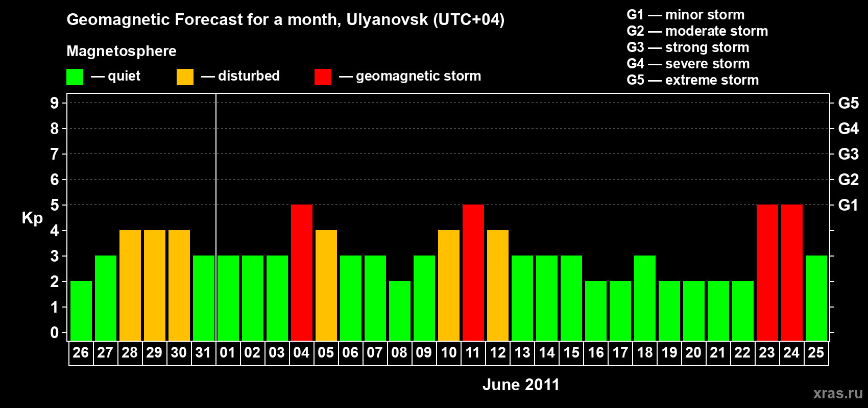This screenshot has width=868, height=408.
Task: Click the Magnetosphere heading
Action: (x=122, y=52)
